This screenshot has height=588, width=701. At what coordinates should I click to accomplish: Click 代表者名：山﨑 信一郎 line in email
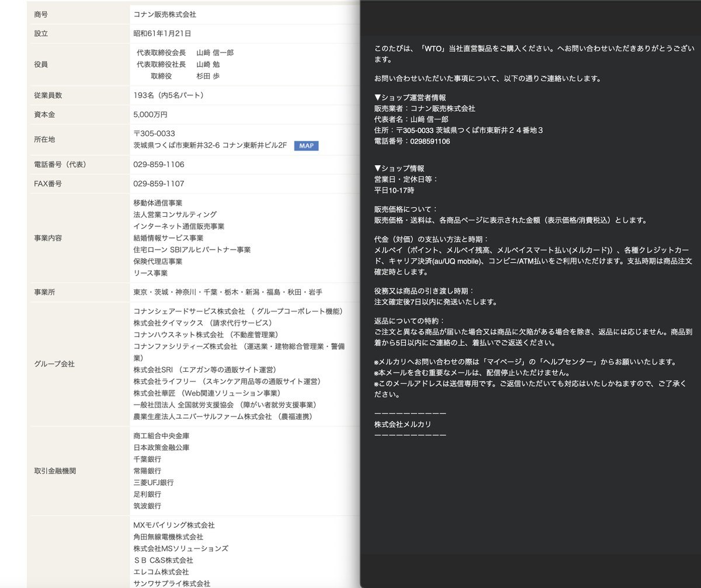(412, 119)
